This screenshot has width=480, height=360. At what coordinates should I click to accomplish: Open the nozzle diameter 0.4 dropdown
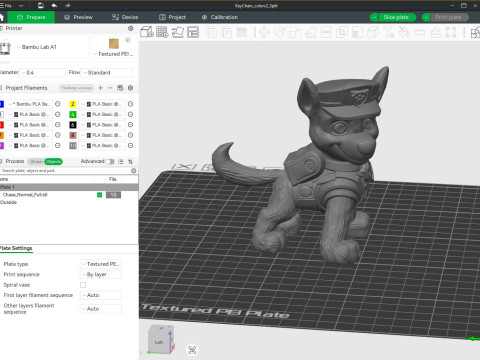43,73
